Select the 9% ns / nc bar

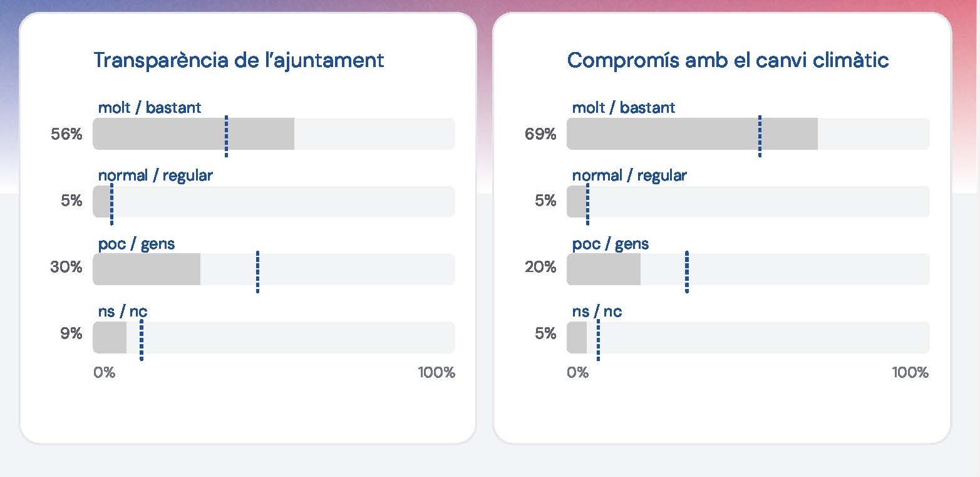point(110,337)
